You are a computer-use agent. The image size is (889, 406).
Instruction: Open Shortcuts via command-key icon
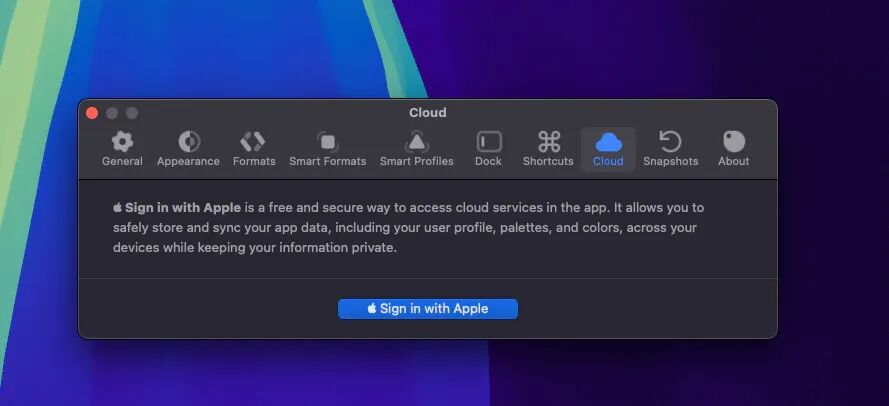coord(548,142)
